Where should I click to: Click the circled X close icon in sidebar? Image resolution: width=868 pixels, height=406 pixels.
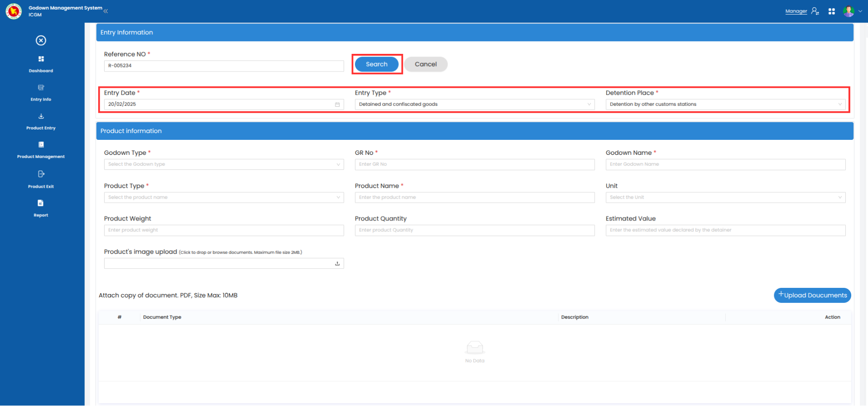tap(41, 41)
